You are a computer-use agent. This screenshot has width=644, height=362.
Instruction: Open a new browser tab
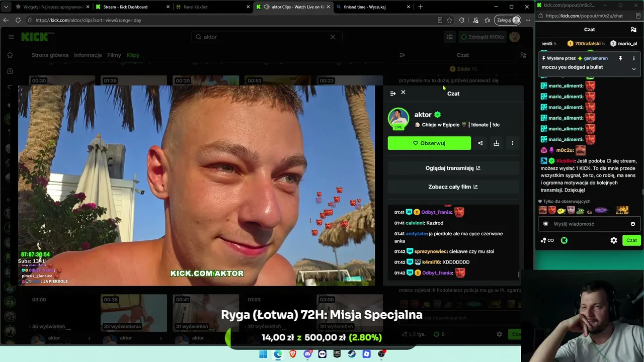pos(421,7)
